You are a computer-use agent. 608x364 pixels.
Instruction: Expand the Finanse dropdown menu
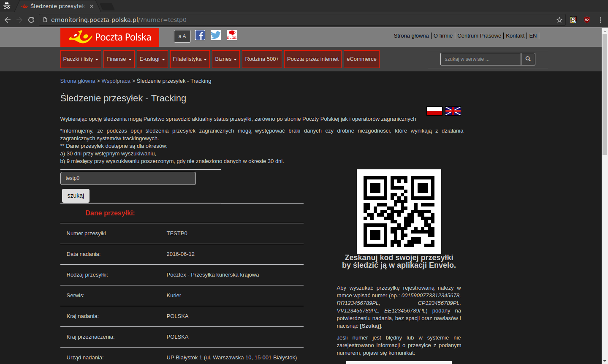[x=119, y=59]
